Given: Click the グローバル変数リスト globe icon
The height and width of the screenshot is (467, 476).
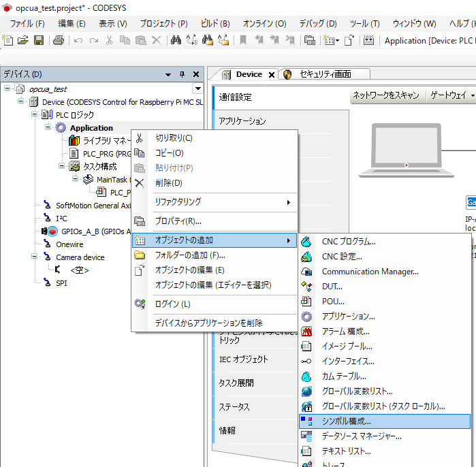Looking at the screenshot, I should [x=306, y=391].
